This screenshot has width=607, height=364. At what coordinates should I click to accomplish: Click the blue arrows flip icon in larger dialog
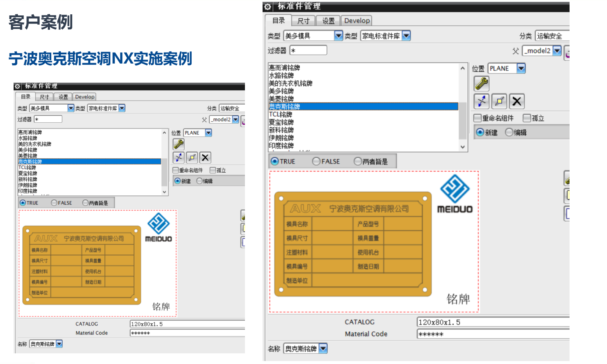click(x=481, y=101)
